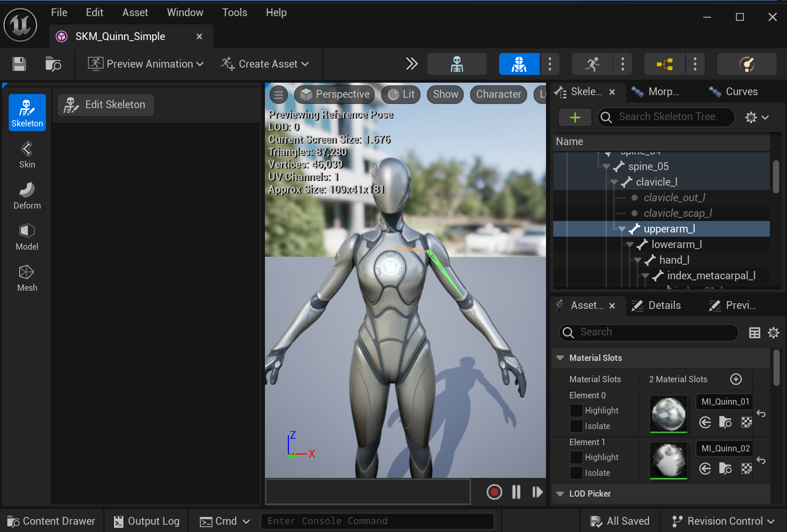Enable Highlight checkbox for Element 0

coord(576,410)
